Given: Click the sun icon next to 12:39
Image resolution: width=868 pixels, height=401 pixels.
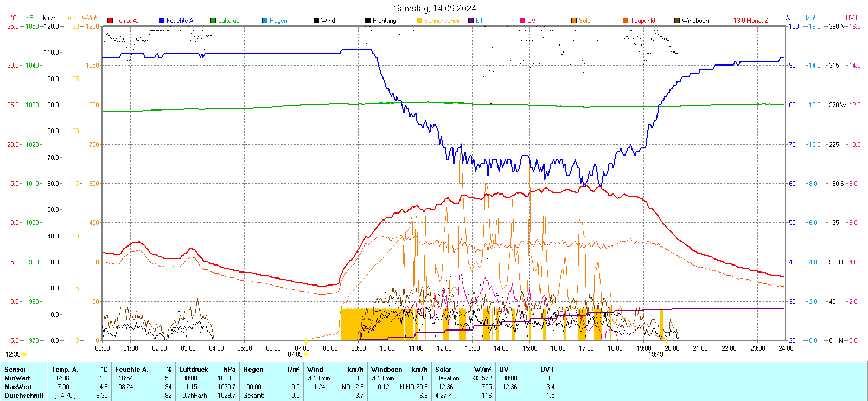Looking at the screenshot, I should point(24,355).
